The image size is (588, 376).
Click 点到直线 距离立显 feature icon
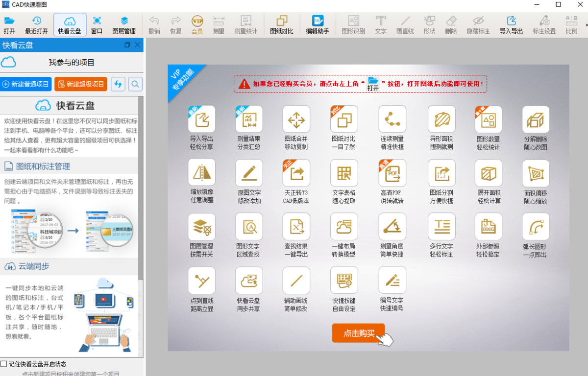(202, 281)
